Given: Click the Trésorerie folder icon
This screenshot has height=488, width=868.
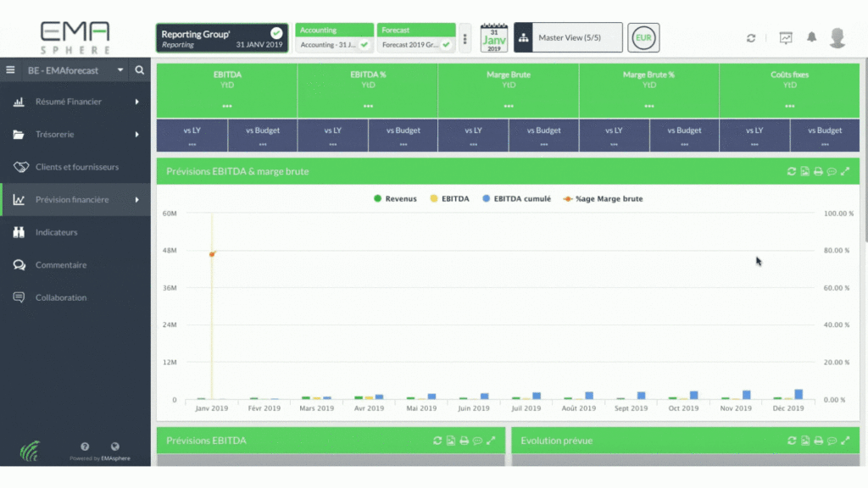Looking at the screenshot, I should point(19,135).
